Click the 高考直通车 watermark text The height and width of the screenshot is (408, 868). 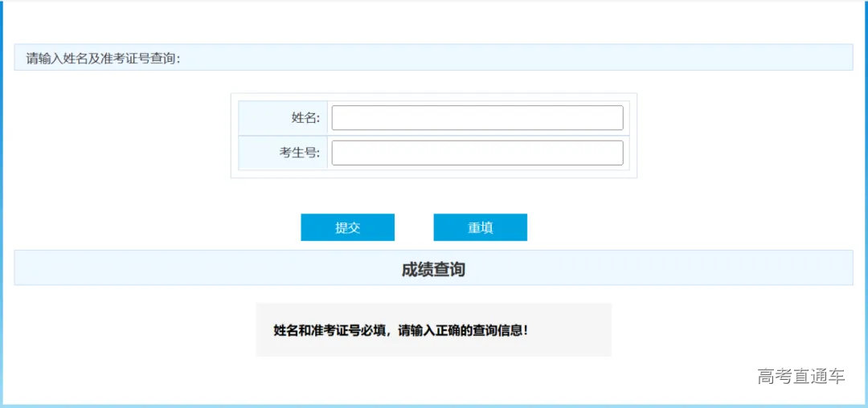point(800,376)
